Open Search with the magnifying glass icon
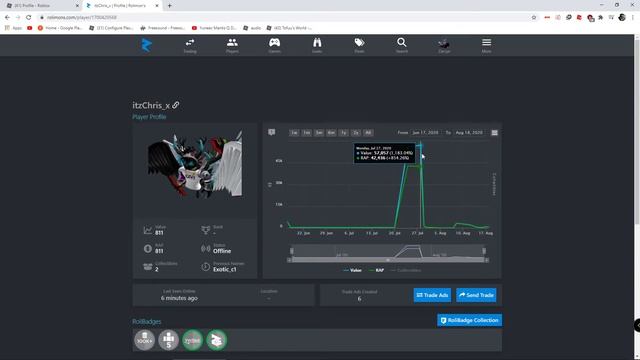Screen dimensions: 640x360 (402, 45)
